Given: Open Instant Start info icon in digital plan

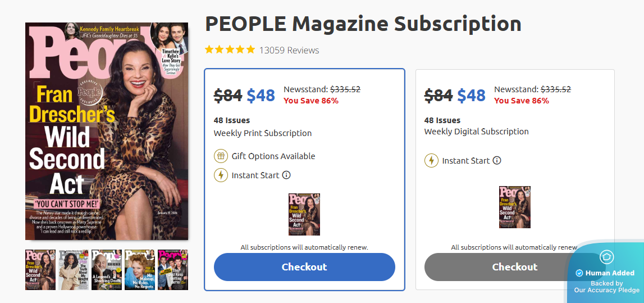Looking at the screenshot, I should tap(497, 161).
